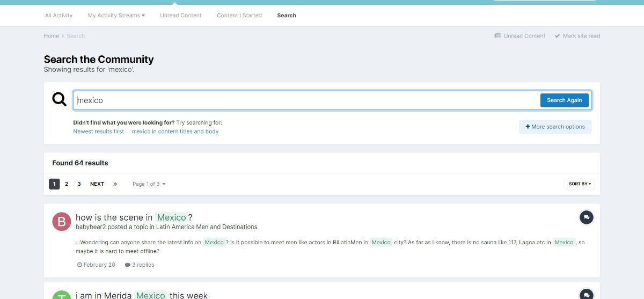The image size is (644, 299).
Task: Click the replies comment icon with 3 replies
Action: [127, 265]
